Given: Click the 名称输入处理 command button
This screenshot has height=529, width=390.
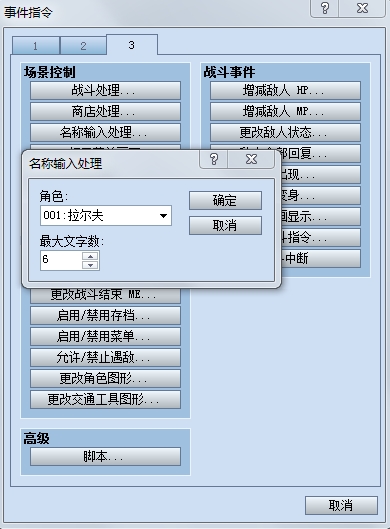Looking at the screenshot, I should (105, 132).
